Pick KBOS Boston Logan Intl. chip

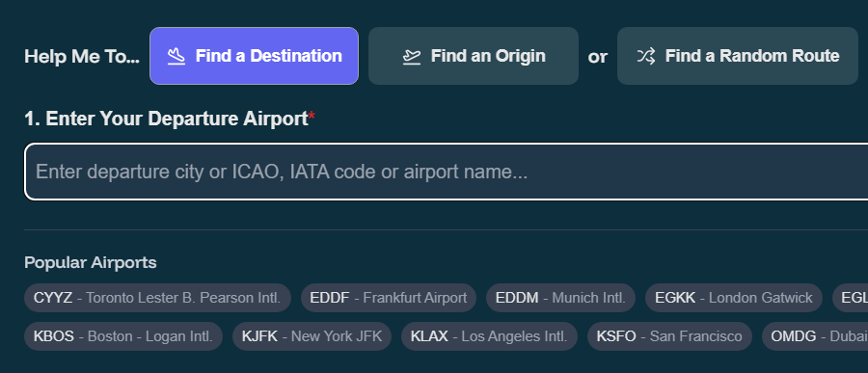pyautogui.click(x=122, y=336)
